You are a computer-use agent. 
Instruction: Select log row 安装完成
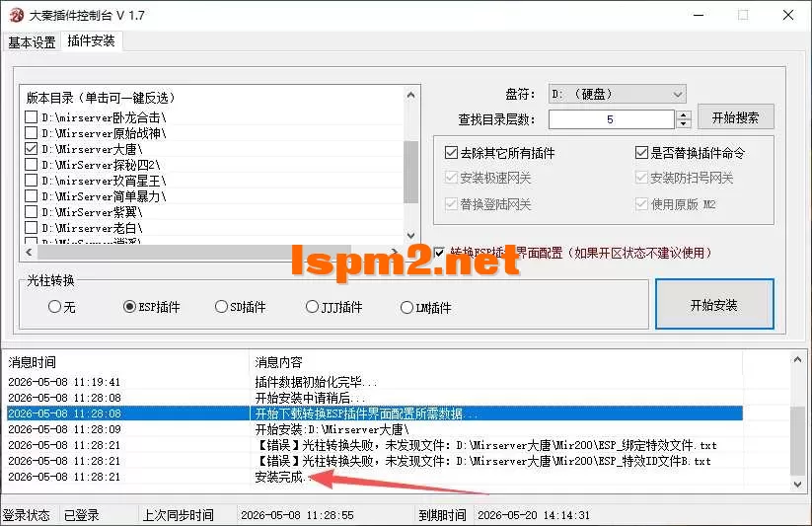coord(374,477)
